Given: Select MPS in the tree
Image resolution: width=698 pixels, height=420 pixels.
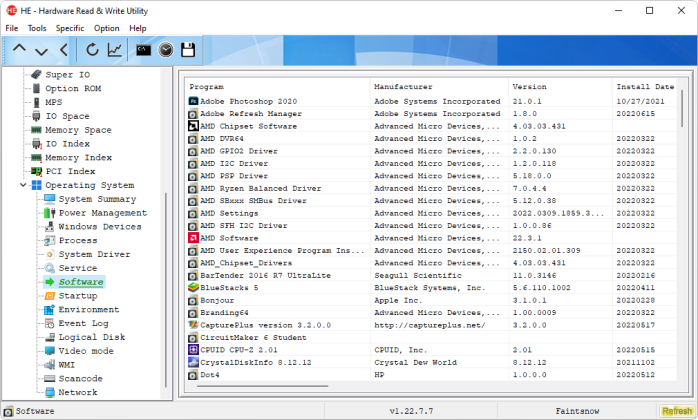Looking at the screenshot, I should [x=53, y=102].
